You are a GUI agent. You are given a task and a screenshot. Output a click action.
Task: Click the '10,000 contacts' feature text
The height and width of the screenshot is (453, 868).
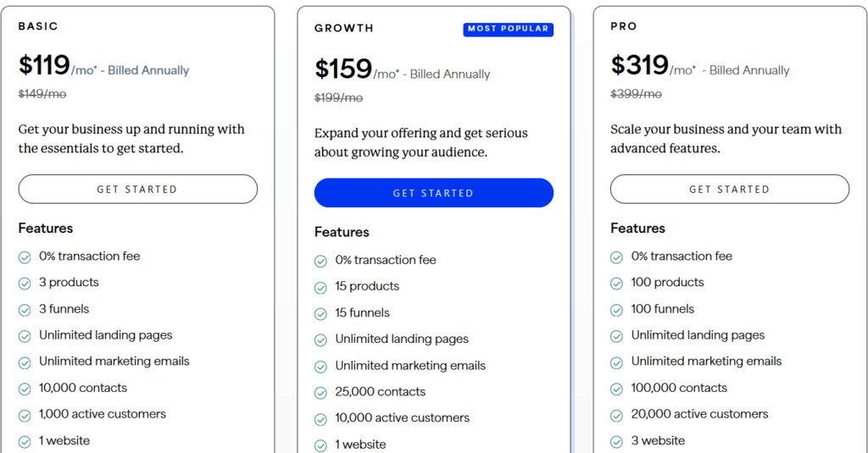[x=83, y=388]
